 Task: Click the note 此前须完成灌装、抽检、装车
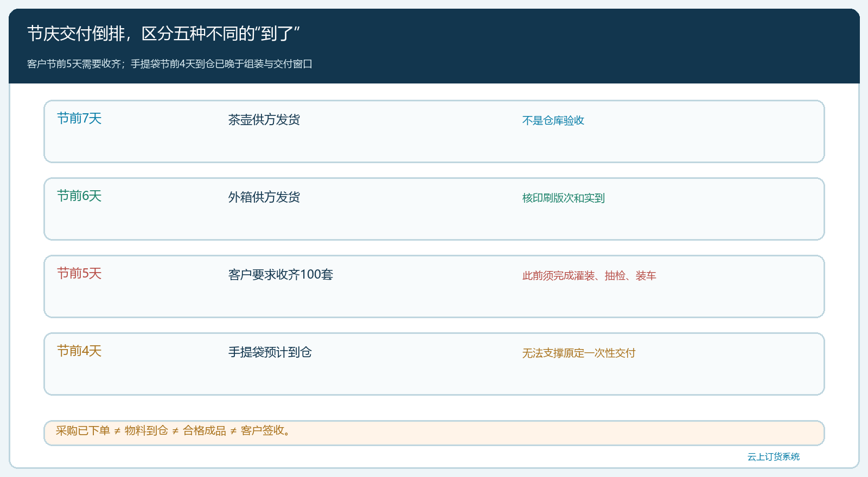[589, 275]
